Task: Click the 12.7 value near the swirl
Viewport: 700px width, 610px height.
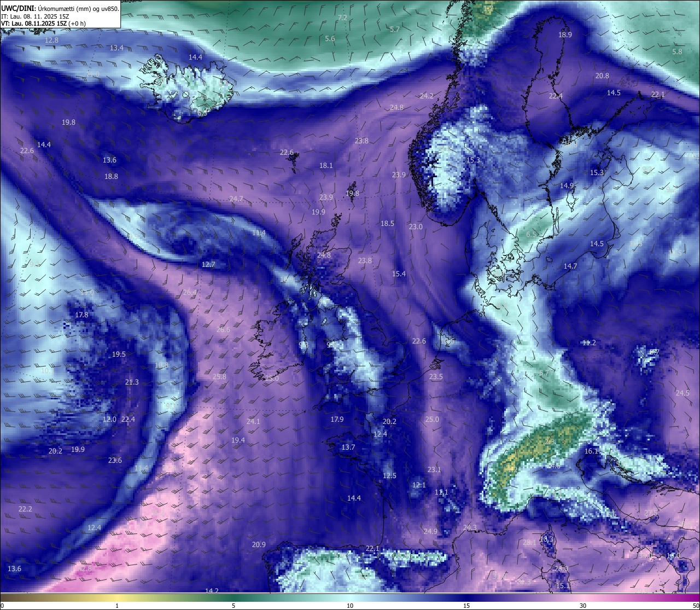Action: tap(208, 265)
